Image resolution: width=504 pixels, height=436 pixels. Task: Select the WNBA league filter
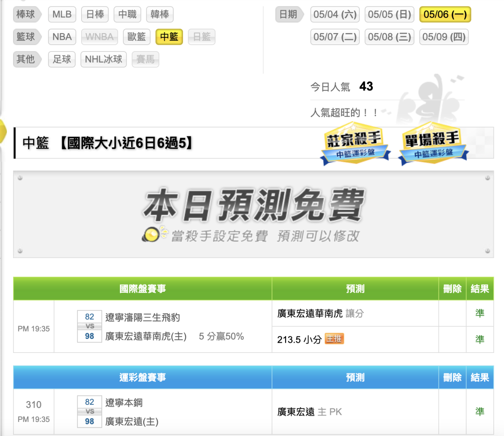point(99,37)
